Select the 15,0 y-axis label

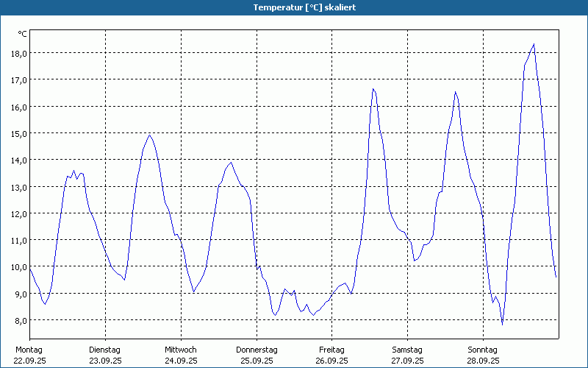pos(18,133)
